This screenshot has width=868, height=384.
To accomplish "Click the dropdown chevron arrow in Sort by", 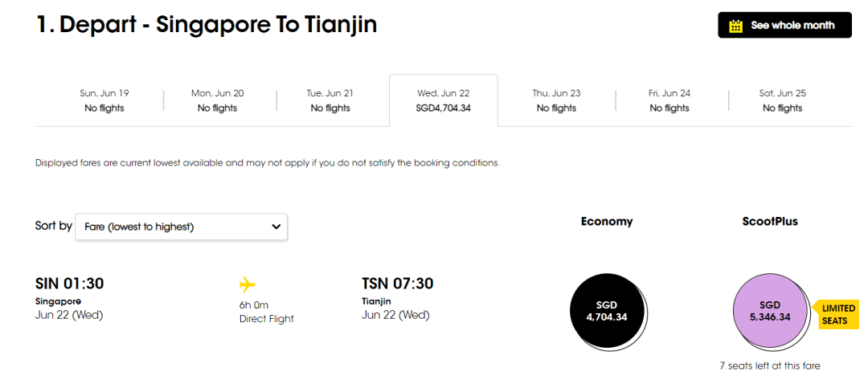I will coord(276,227).
